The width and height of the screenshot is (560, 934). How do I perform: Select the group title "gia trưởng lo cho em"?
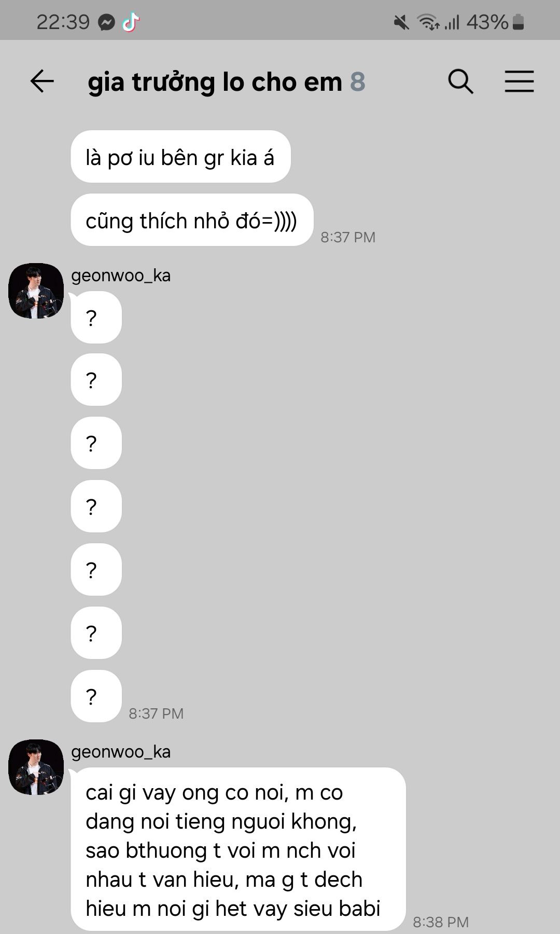pyautogui.click(x=215, y=82)
